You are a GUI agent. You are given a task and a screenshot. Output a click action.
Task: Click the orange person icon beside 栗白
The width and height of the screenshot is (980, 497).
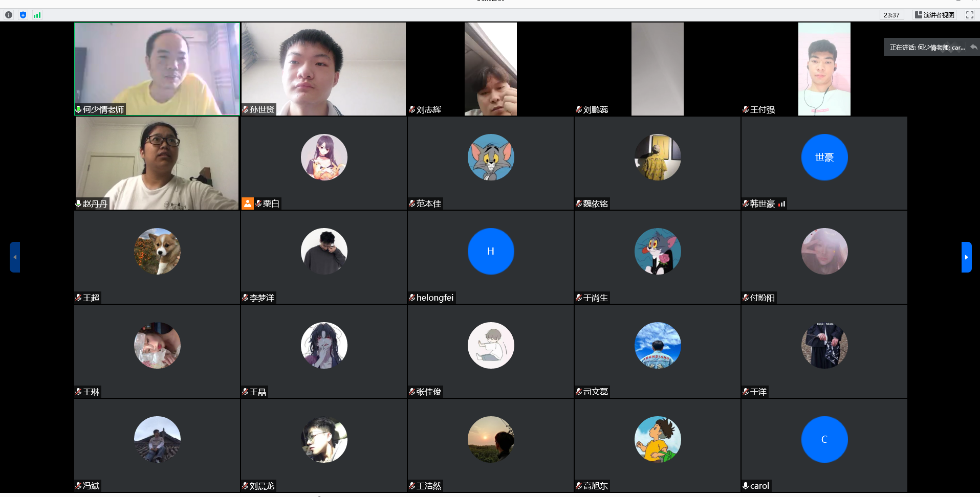point(248,204)
